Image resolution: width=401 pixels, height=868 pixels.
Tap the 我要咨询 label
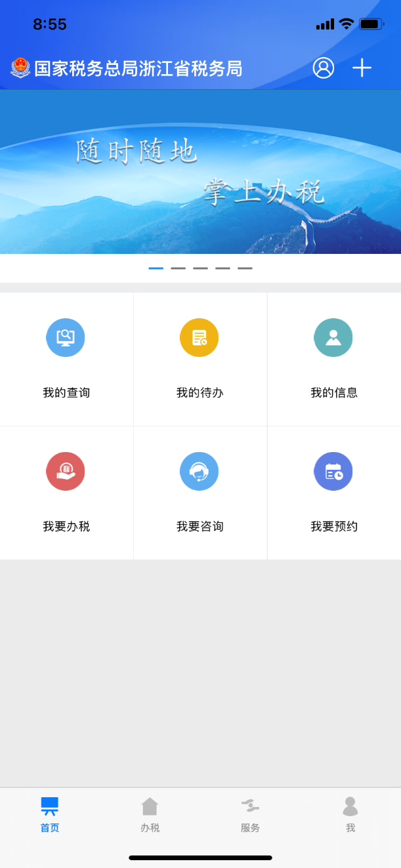coord(200,527)
